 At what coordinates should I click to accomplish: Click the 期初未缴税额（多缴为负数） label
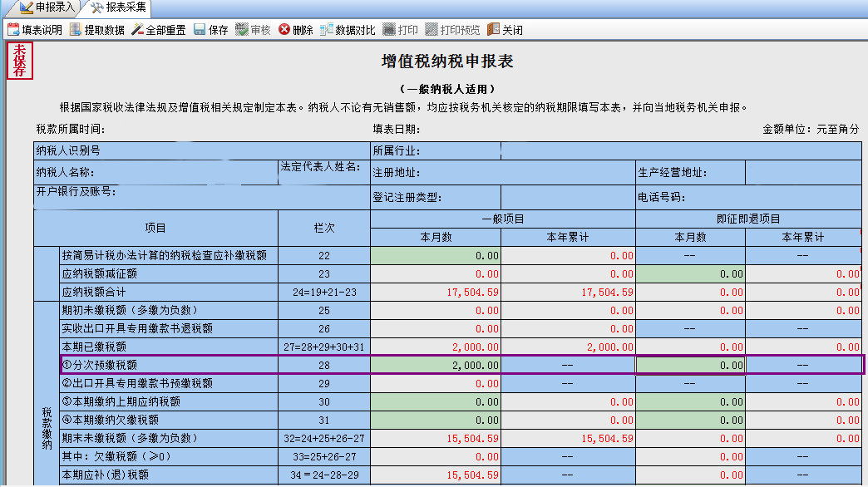point(130,311)
